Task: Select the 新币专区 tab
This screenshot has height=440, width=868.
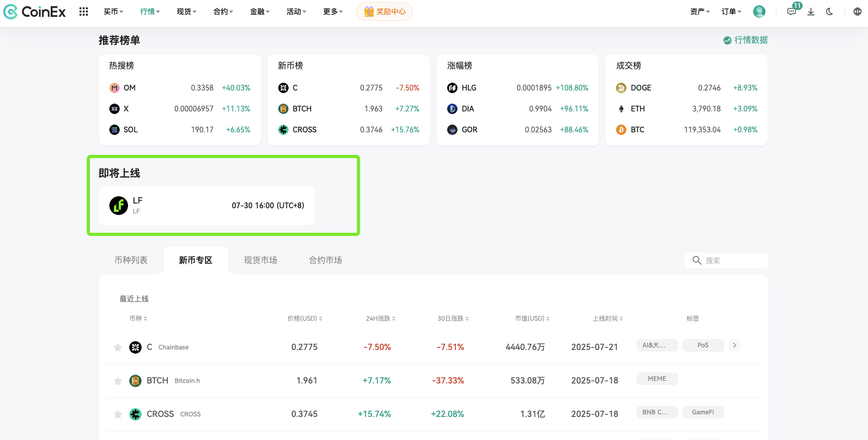Action: (196, 260)
